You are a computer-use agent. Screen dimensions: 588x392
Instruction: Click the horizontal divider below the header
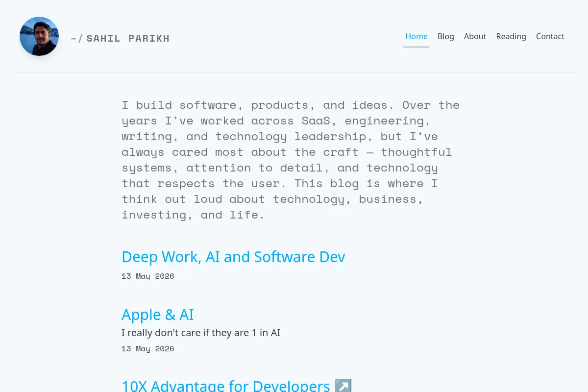(294, 73)
